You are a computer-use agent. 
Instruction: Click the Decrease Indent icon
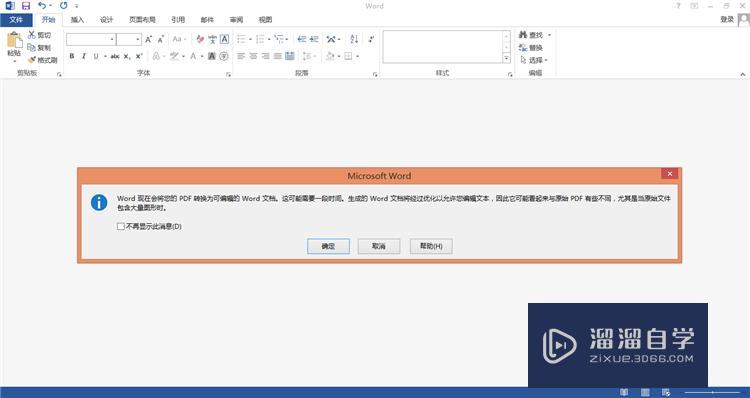(x=301, y=39)
